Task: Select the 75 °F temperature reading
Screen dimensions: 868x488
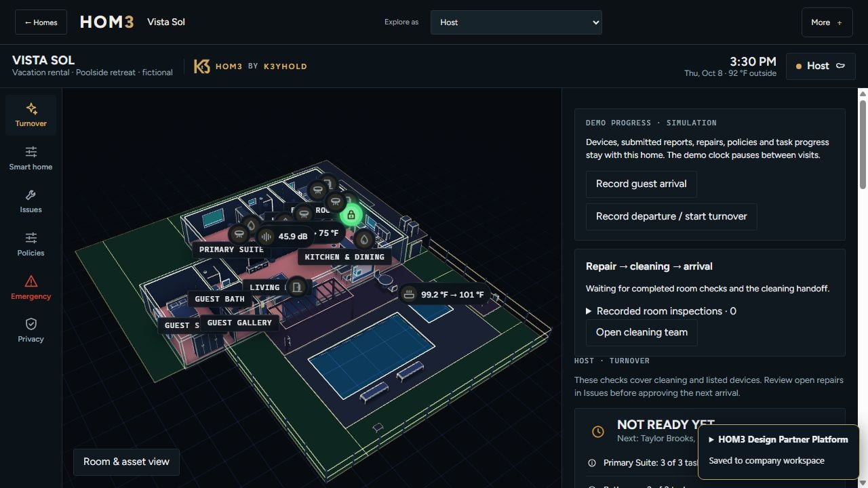Action: (x=328, y=233)
